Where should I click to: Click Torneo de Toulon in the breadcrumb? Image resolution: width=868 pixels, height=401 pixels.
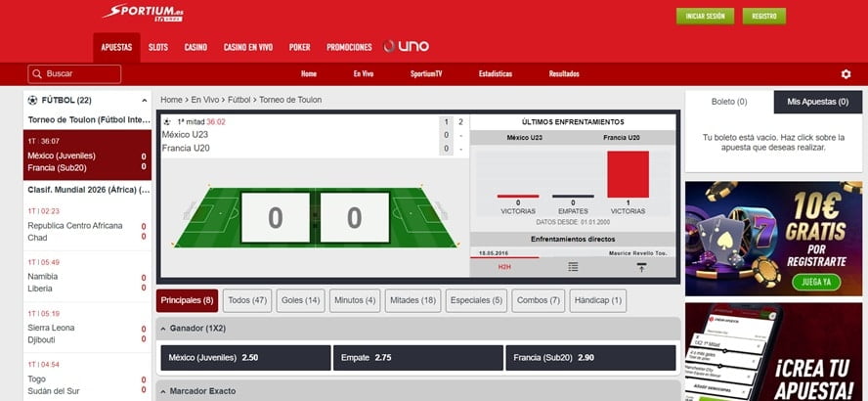(290, 100)
